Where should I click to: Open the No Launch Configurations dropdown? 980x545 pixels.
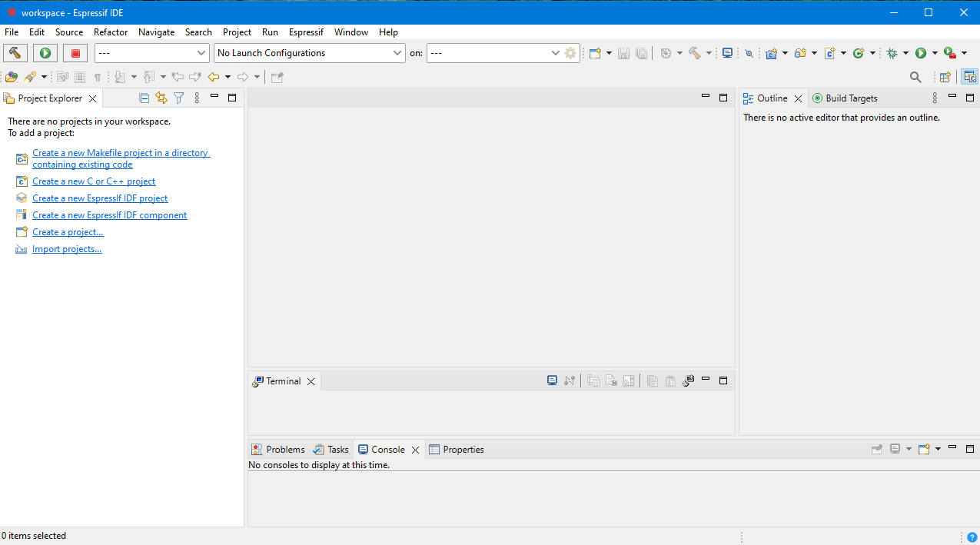pyautogui.click(x=310, y=53)
